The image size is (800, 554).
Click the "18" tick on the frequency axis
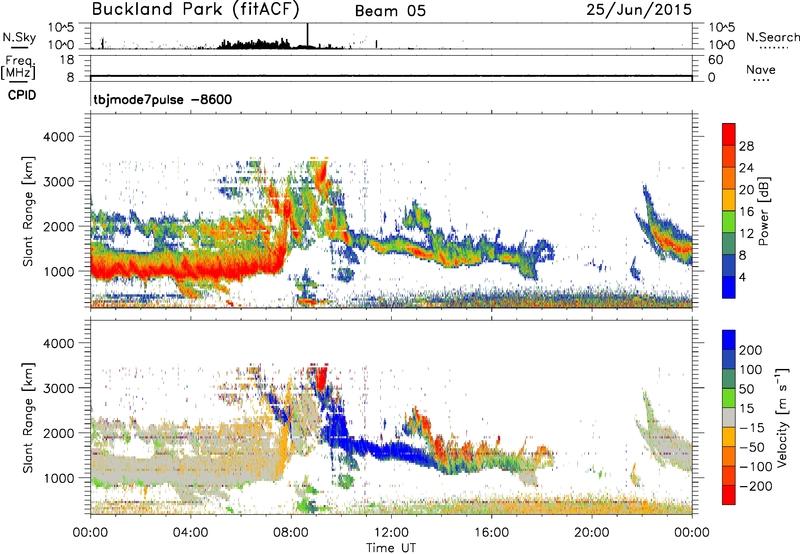(x=67, y=60)
